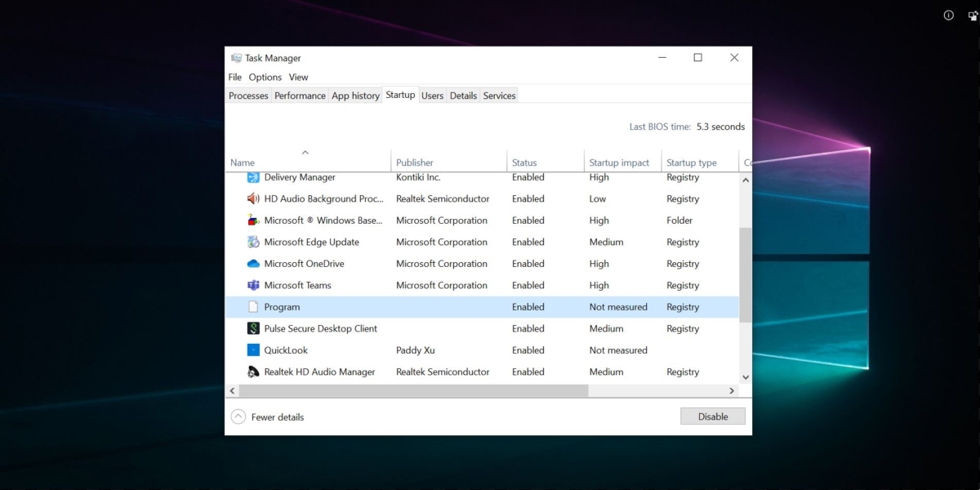
Task: Click the Realtek HD Audio Manager icon
Action: click(253, 372)
